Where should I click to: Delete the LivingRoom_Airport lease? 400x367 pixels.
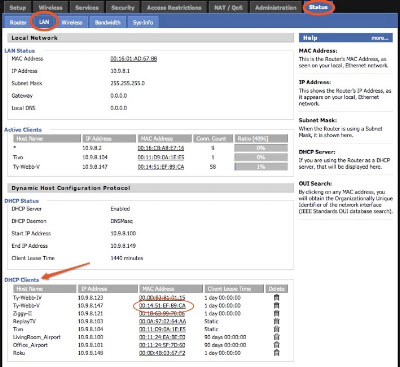(276, 337)
